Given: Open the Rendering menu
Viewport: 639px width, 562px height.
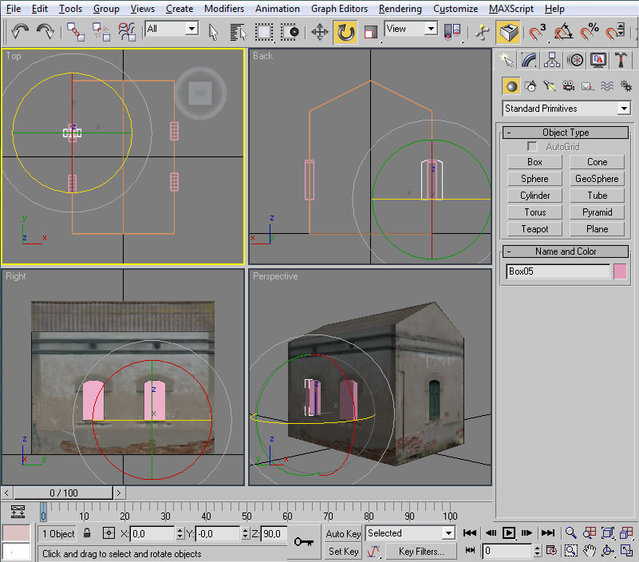Looking at the screenshot, I should point(400,8).
